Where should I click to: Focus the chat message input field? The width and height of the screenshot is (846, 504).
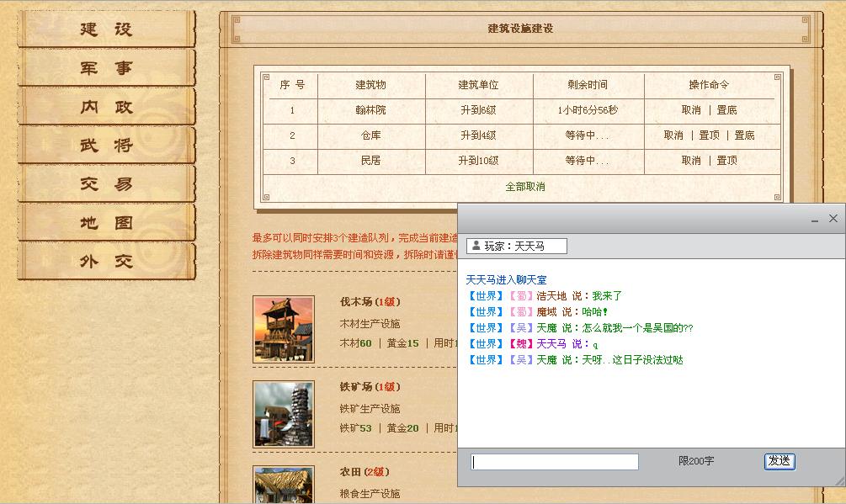point(555,462)
